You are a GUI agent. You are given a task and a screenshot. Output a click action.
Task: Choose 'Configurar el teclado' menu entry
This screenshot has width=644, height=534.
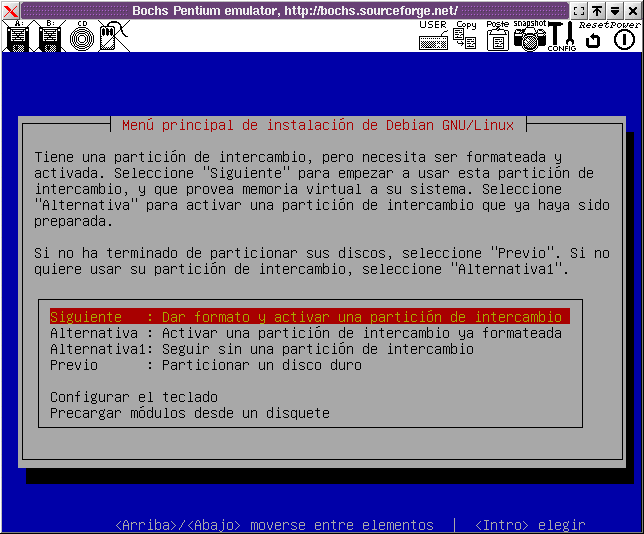click(x=134, y=397)
